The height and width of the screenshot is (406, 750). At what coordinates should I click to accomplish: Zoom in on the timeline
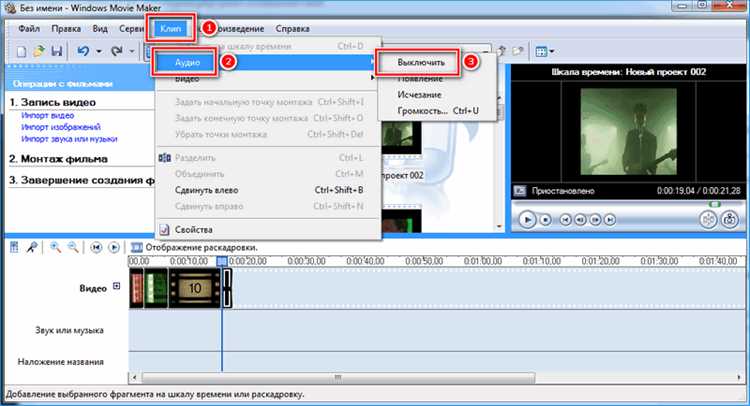pyautogui.click(x=55, y=247)
